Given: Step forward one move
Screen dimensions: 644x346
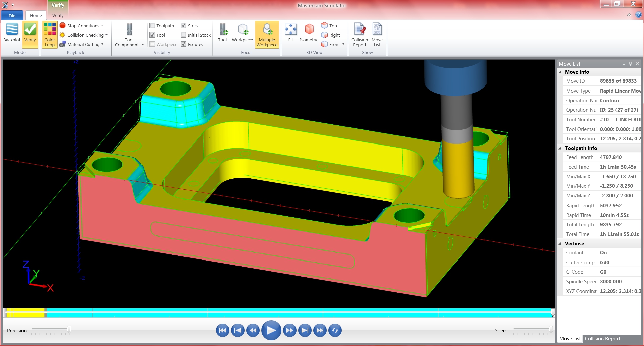Looking at the screenshot, I should click(x=305, y=330).
